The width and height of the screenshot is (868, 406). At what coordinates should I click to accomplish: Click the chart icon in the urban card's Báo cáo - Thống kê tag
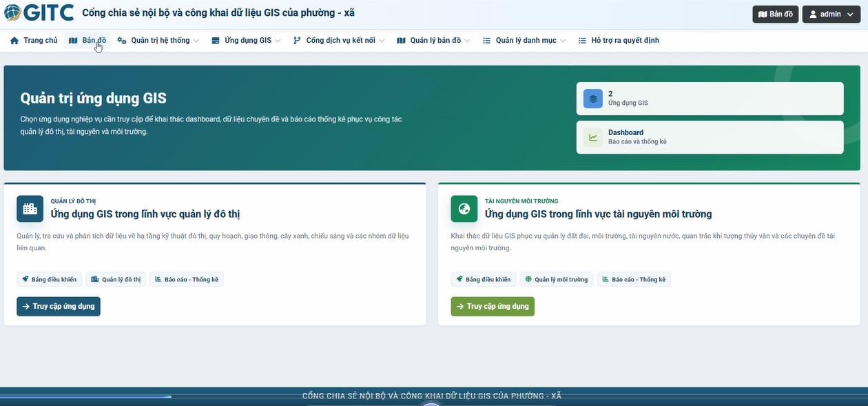pyautogui.click(x=158, y=279)
